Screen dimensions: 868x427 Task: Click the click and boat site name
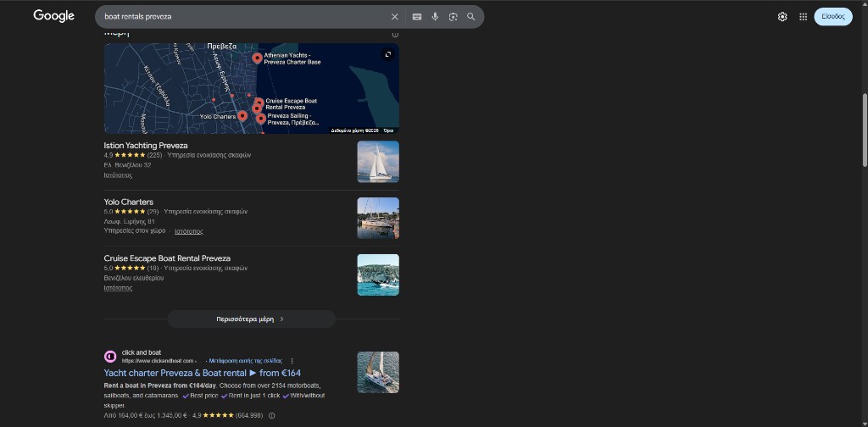point(142,352)
